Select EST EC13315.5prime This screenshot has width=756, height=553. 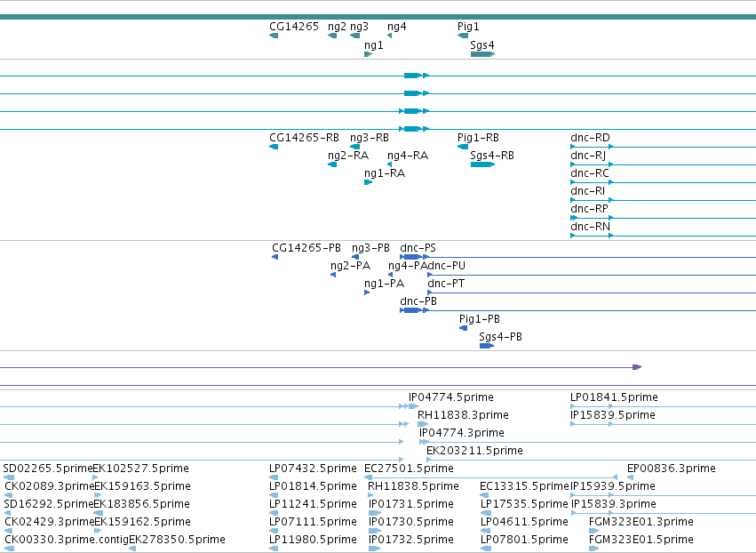[524, 486]
